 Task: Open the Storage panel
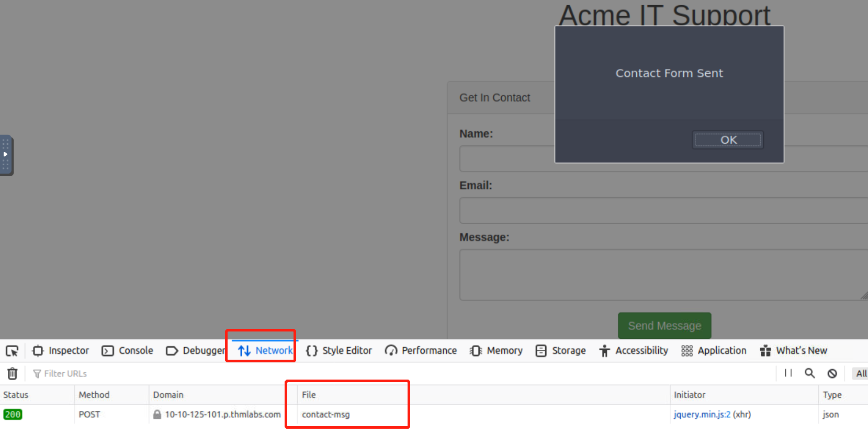click(560, 351)
